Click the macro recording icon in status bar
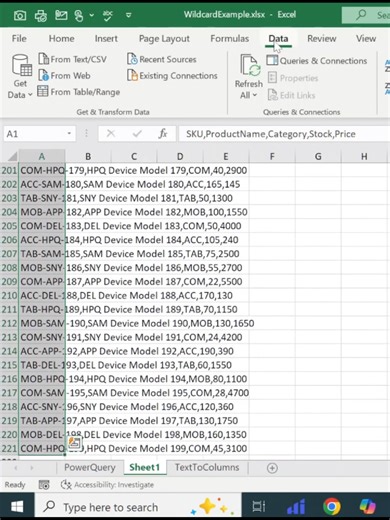 (44, 485)
